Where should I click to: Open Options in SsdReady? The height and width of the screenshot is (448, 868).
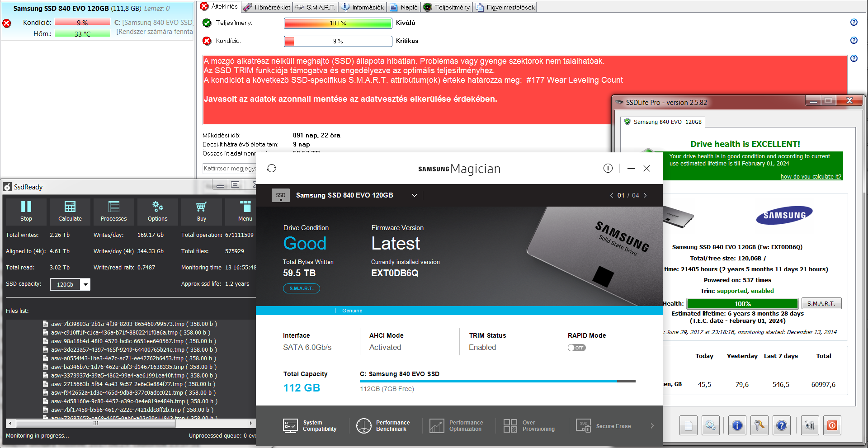point(158,212)
